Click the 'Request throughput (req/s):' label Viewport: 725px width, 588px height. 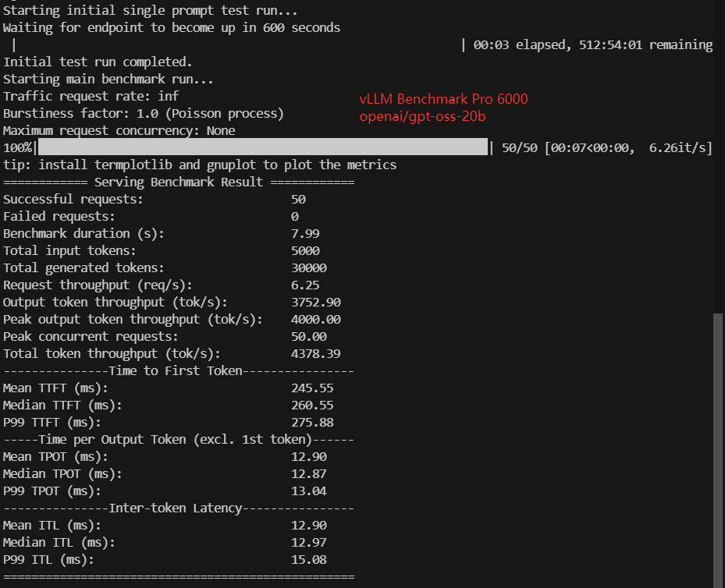[x=98, y=285]
